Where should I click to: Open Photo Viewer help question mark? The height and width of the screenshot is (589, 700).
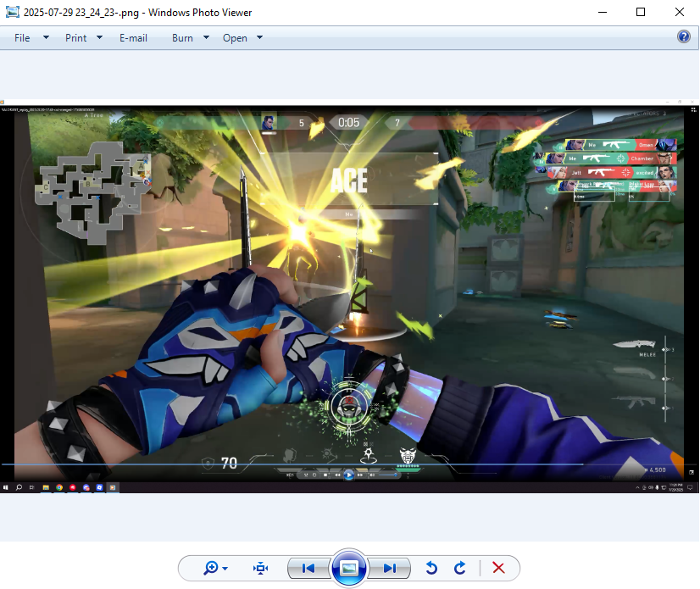(x=684, y=37)
